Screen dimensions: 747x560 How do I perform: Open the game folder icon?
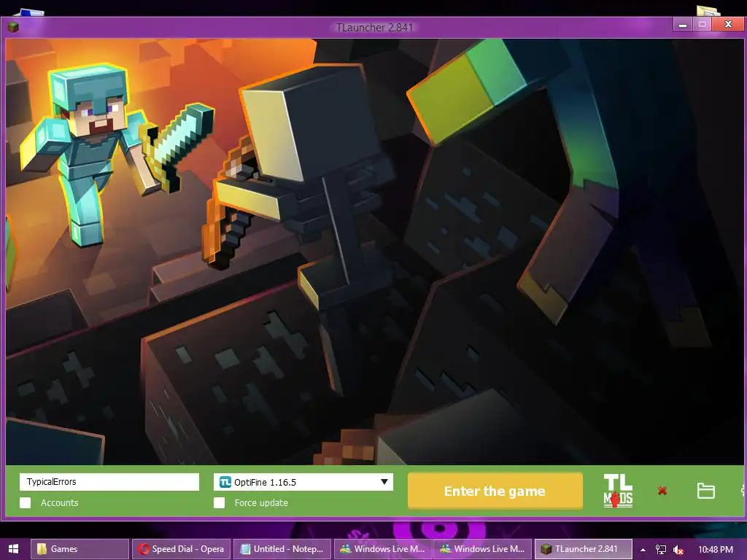coord(705,491)
